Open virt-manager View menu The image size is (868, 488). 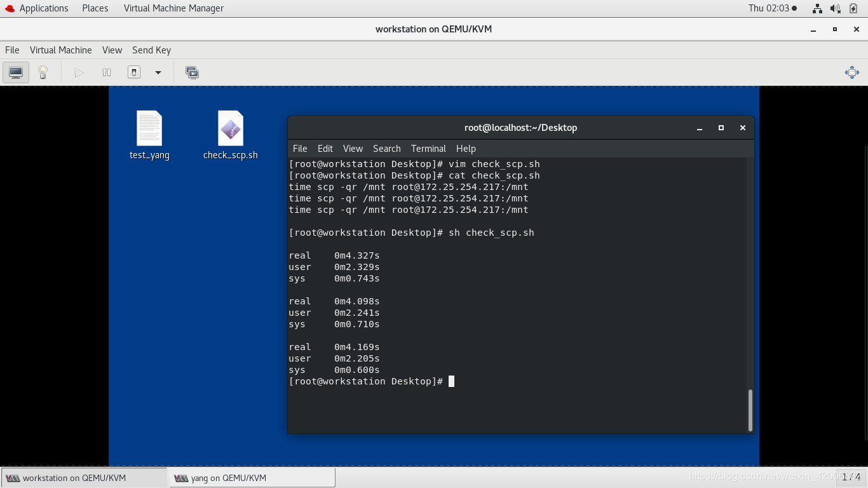point(112,50)
